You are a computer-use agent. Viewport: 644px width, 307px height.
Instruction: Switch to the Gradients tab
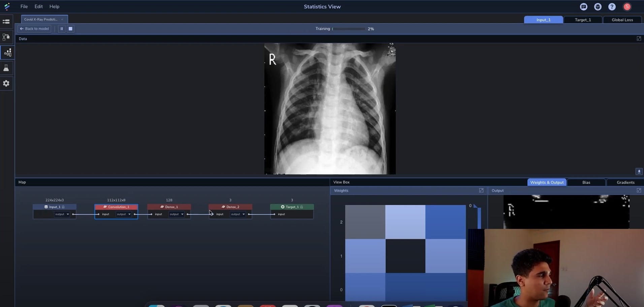tap(625, 182)
